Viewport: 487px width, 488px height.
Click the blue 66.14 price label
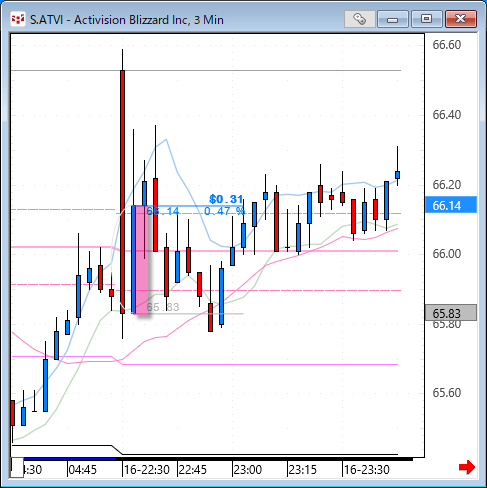(451, 205)
